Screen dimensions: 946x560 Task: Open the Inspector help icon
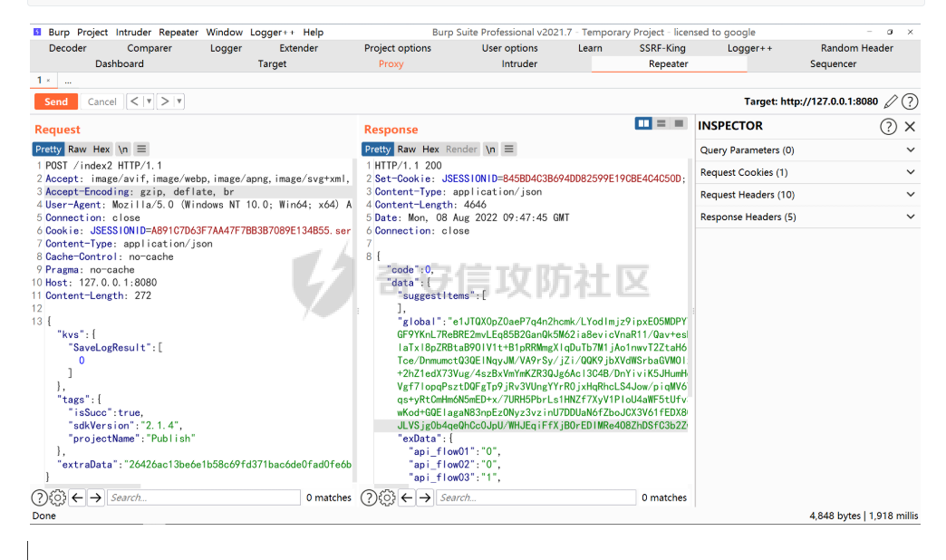[888, 126]
